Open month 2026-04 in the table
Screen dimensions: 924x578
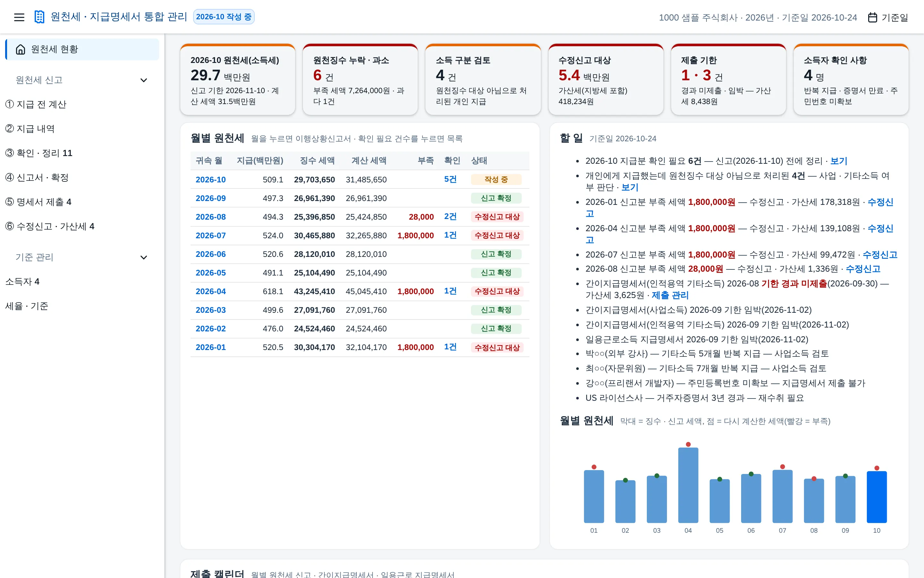[x=211, y=291]
